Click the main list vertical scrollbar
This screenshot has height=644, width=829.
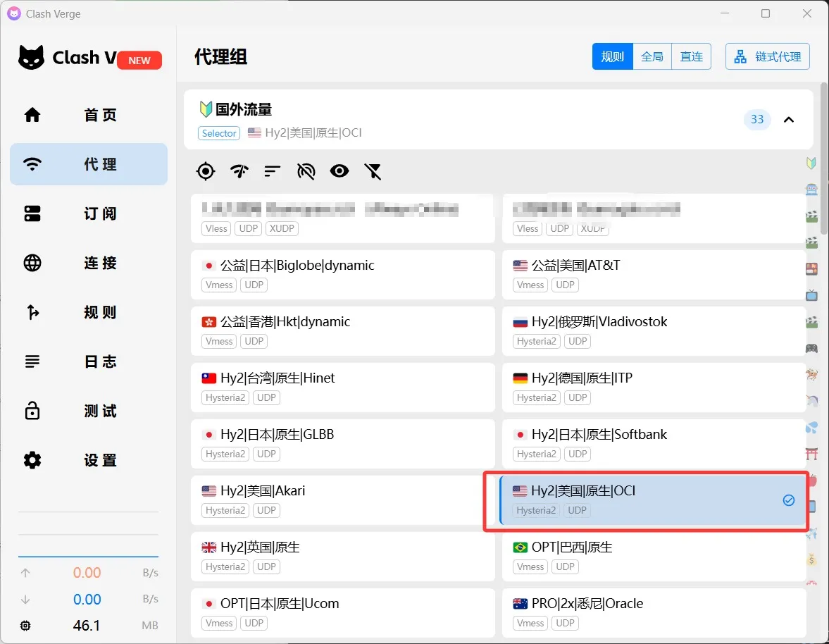coord(824,159)
